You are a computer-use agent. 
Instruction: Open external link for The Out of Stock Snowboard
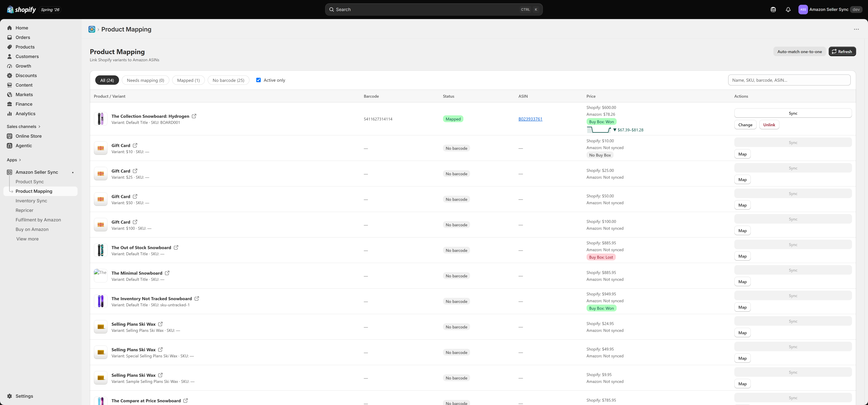176,248
